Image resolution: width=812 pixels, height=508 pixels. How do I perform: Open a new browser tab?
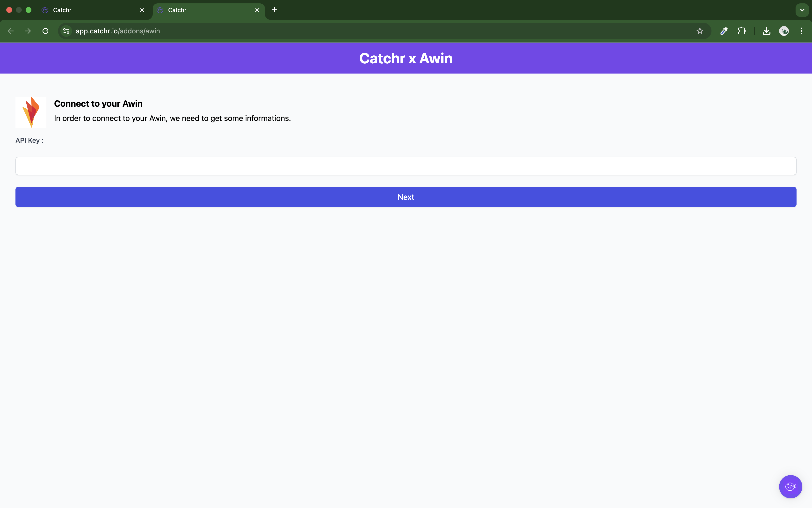tap(275, 10)
